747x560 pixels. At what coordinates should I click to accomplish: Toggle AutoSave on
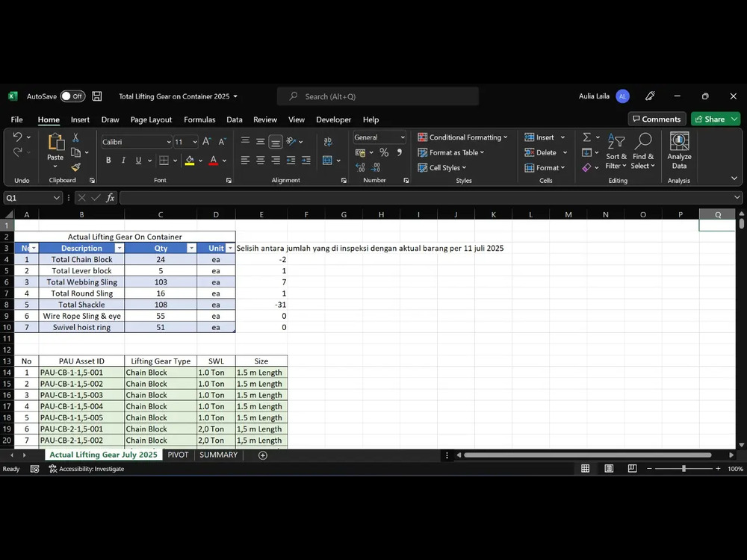(x=72, y=96)
